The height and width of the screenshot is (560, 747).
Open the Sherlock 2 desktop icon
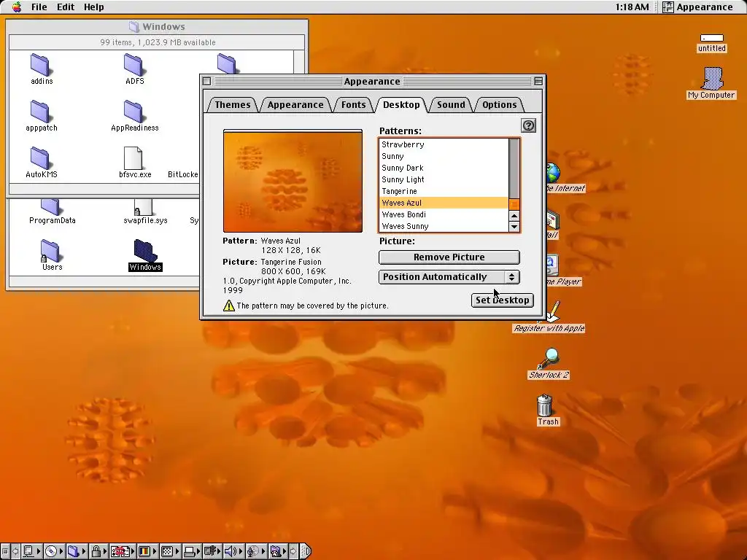[549, 359]
